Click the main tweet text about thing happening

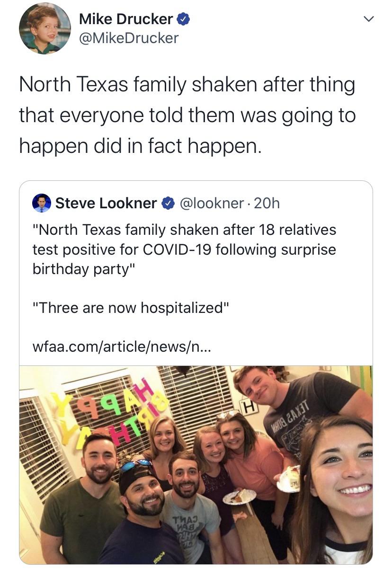(187, 116)
